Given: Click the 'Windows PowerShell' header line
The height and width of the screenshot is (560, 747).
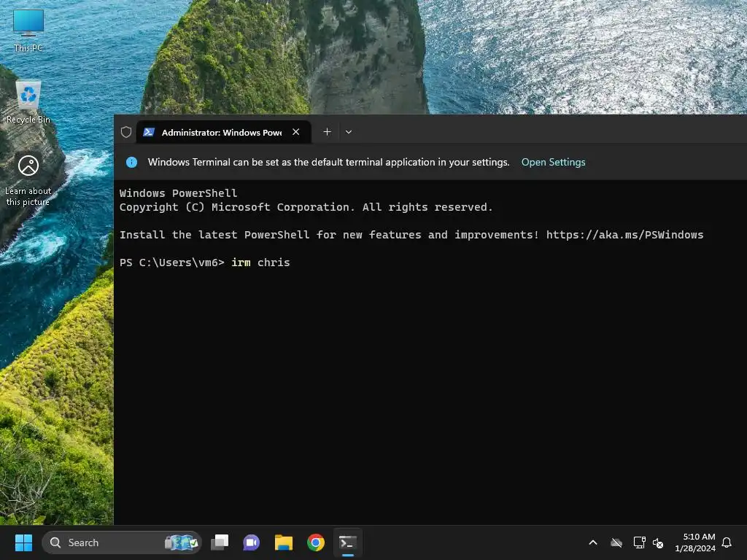Looking at the screenshot, I should point(178,192).
